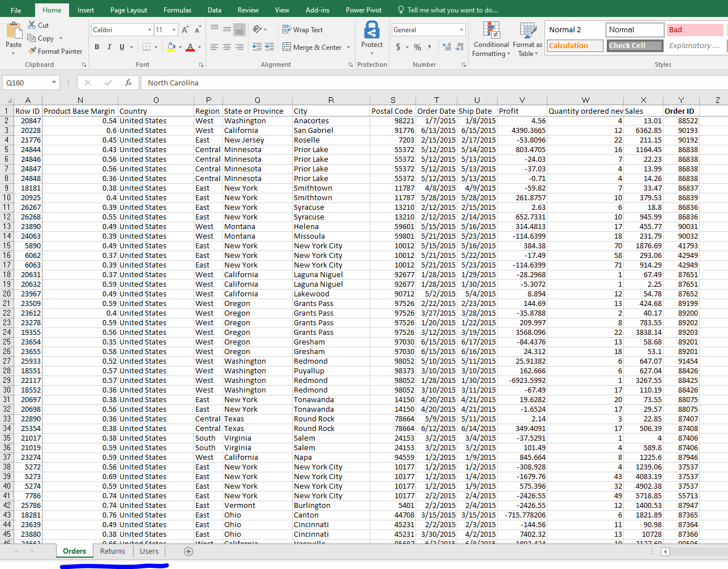Image resolution: width=728 pixels, height=569 pixels.
Task: Select the Profit header cell
Action: [x=523, y=111]
